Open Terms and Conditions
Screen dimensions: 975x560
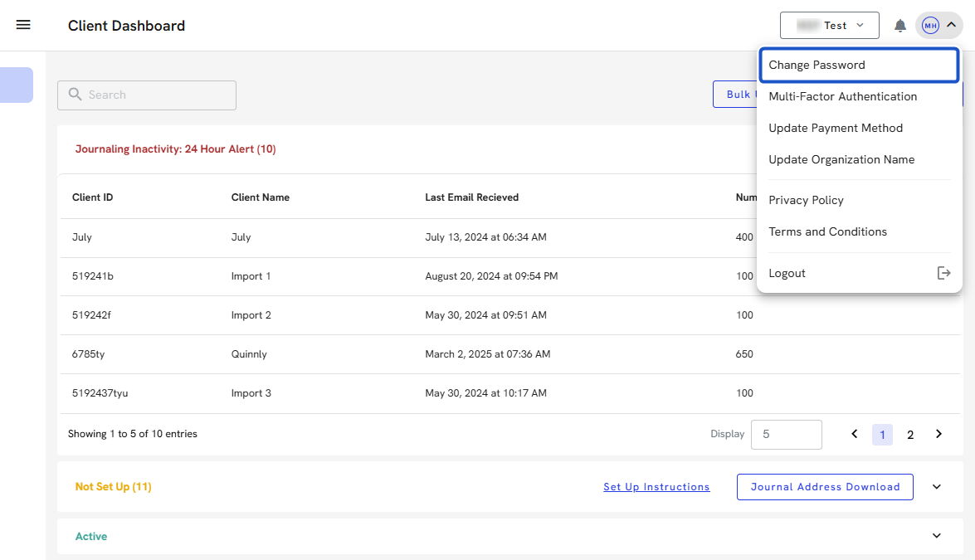point(827,231)
